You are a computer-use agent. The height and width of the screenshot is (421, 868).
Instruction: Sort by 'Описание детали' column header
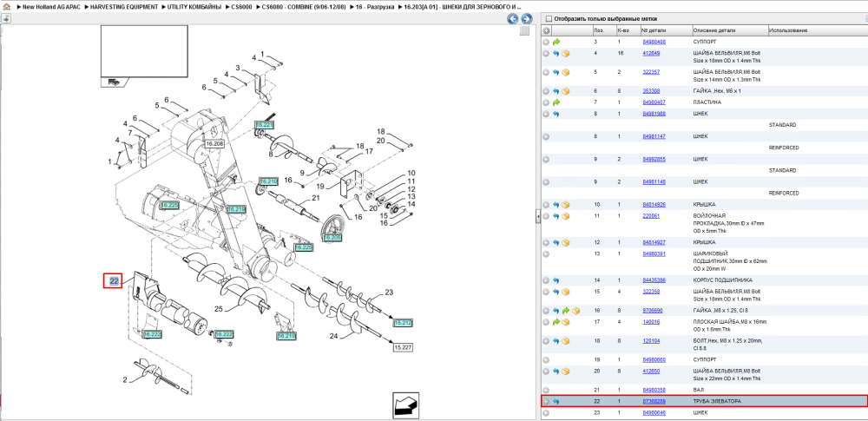tap(714, 30)
